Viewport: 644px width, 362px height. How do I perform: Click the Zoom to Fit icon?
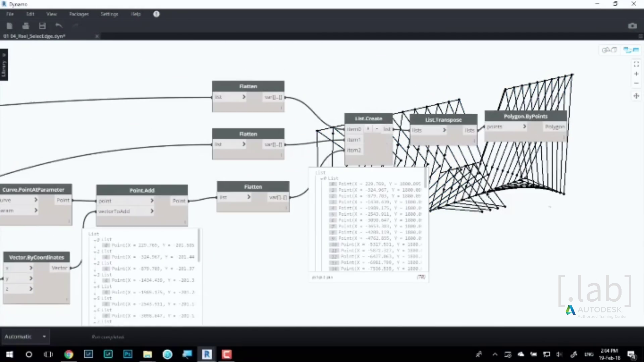(636, 64)
